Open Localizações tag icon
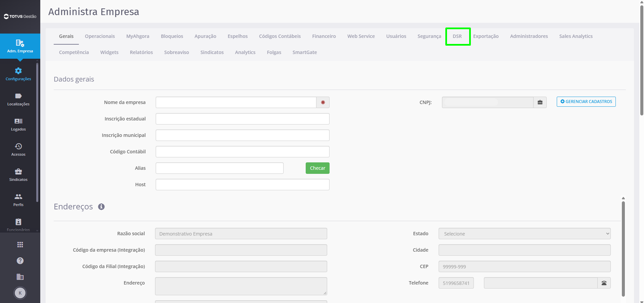Image resolution: width=644 pixels, height=303 pixels. pos(18,96)
